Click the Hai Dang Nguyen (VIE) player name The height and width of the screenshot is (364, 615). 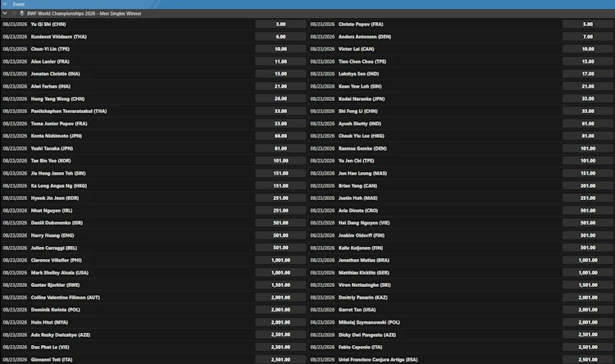[364, 223]
